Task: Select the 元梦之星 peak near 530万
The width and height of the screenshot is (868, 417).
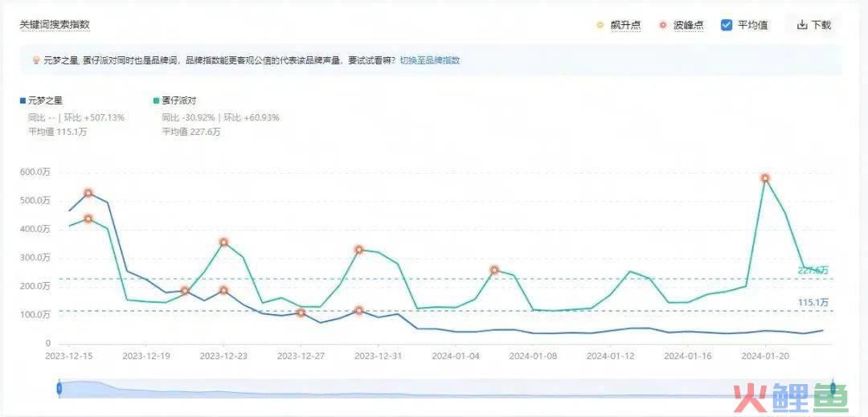Action: [88, 193]
